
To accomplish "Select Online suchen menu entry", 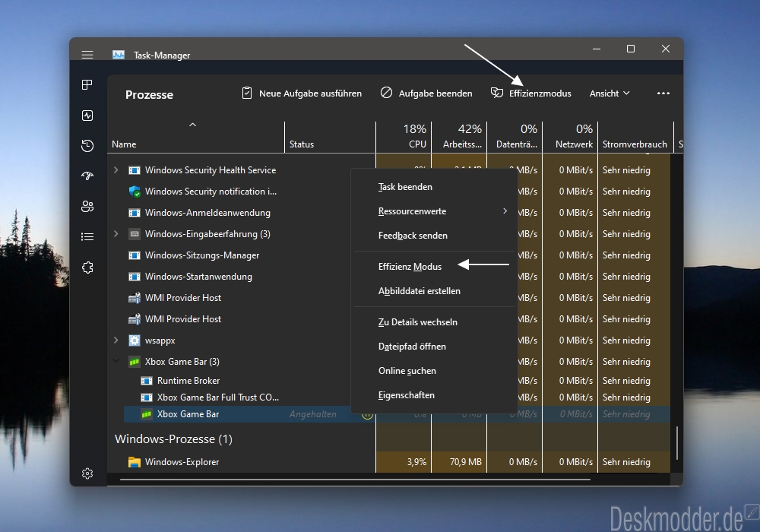I will click(x=434, y=371).
